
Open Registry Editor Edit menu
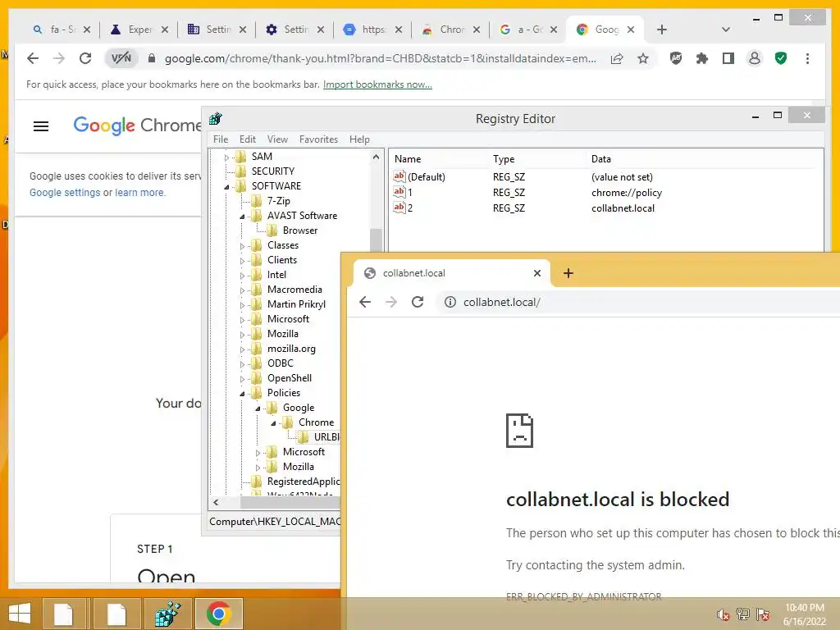coord(248,139)
